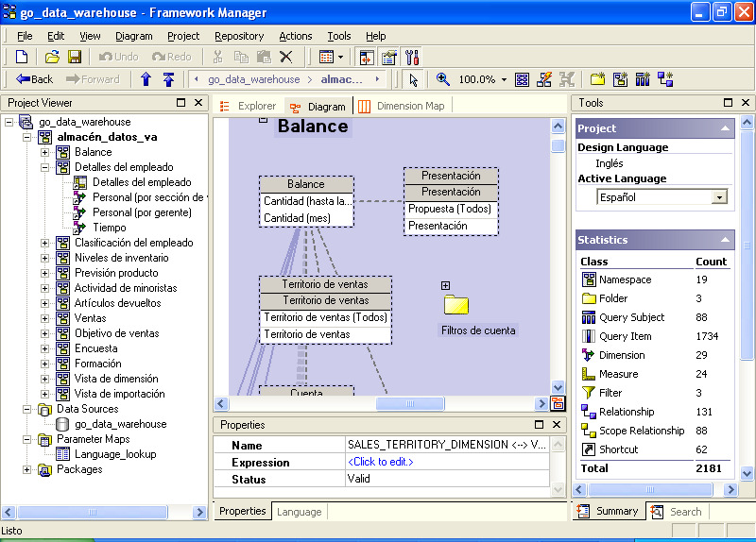Screen dimensions: 756x542
Task: Switch to the Explorer tab
Action: coord(248,106)
